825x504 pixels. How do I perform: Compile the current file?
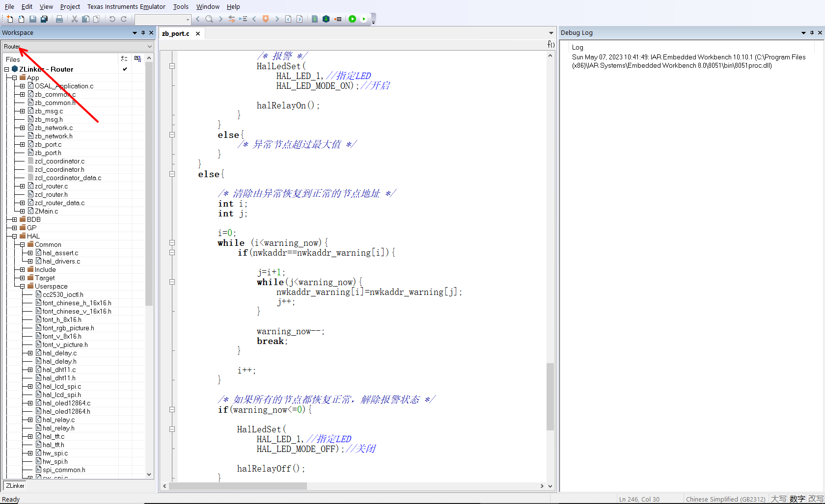pyautogui.click(x=315, y=19)
